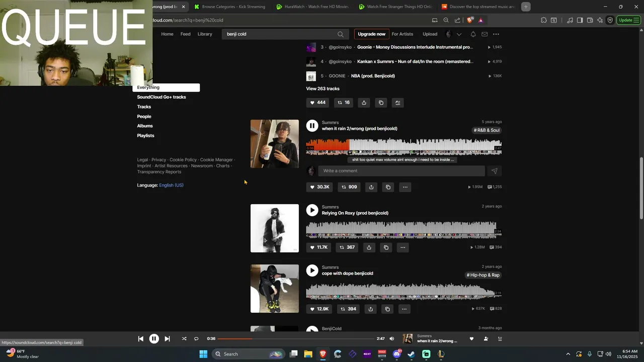Open more options for when it rain 2/wrong
The image size is (644, 362).
click(405, 187)
